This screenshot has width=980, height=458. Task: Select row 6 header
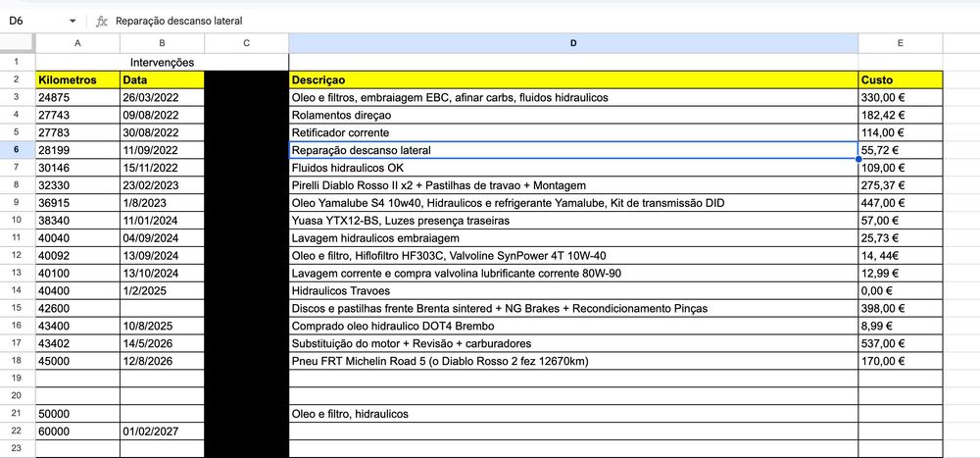point(18,150)
